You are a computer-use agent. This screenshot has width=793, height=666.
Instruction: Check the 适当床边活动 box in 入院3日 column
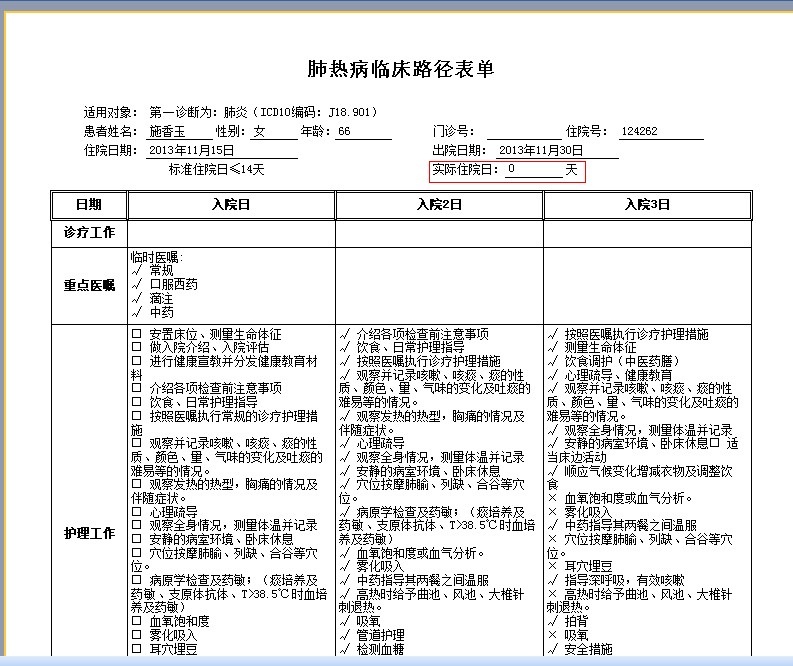[714, 443]
